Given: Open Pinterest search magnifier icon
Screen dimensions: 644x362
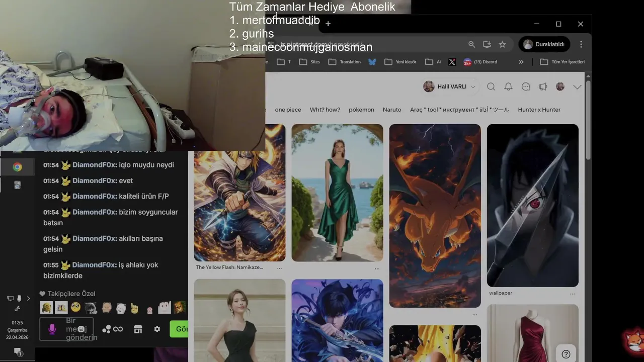Looking at the screenshot, I should (x=491, y=86).
